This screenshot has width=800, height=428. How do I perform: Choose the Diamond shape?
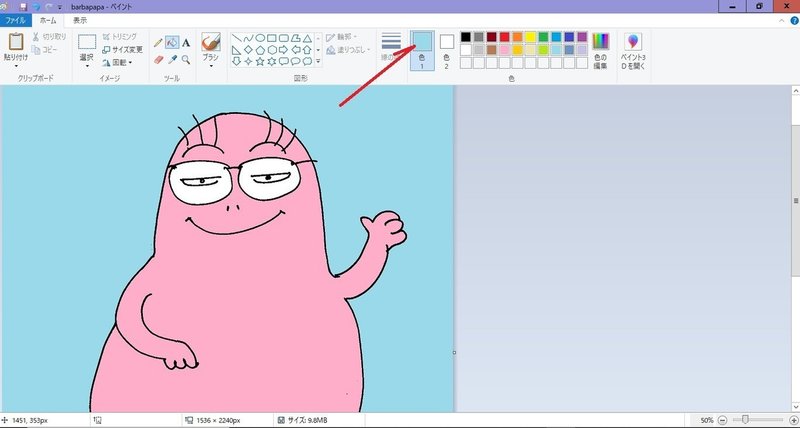pos(248,50)
